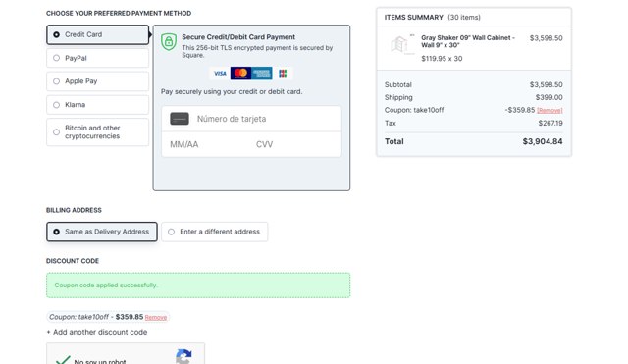Click the Mastercard logo
Viewport: 628px width, 364px height.
coord(240,74)
